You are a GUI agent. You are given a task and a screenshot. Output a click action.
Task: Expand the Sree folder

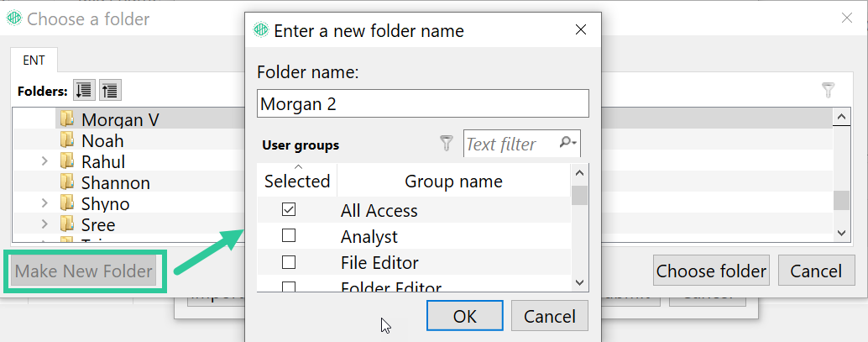44,224
